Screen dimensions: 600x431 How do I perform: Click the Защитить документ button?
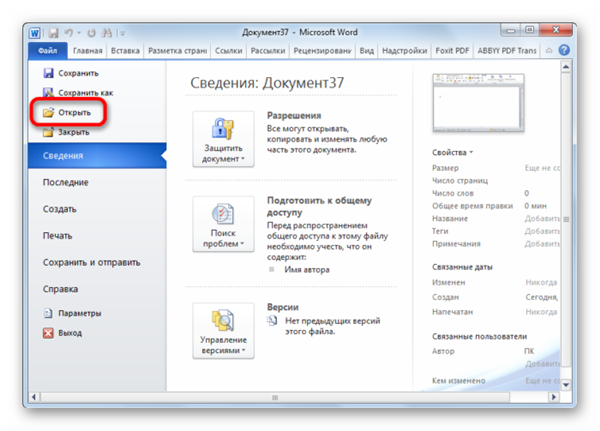tap(223, 139)
